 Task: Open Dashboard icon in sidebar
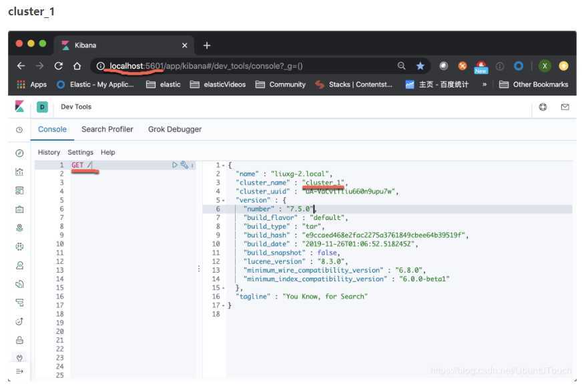(19, 191)
